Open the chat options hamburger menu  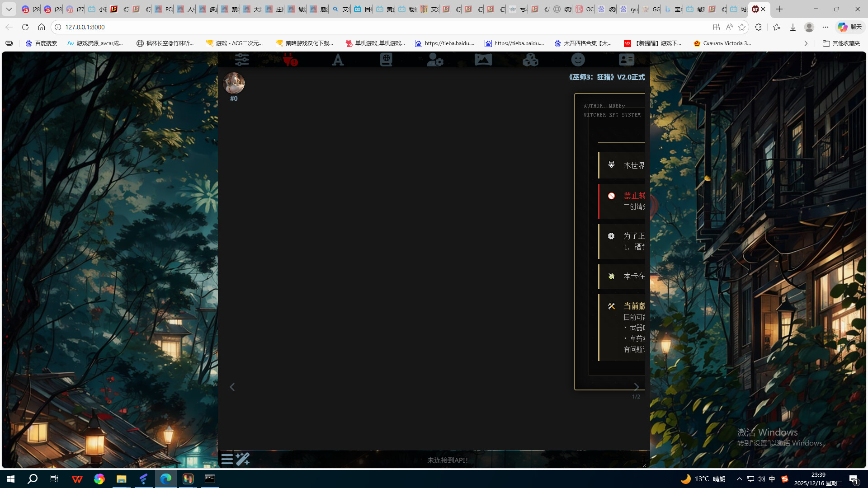click(227, 459)
